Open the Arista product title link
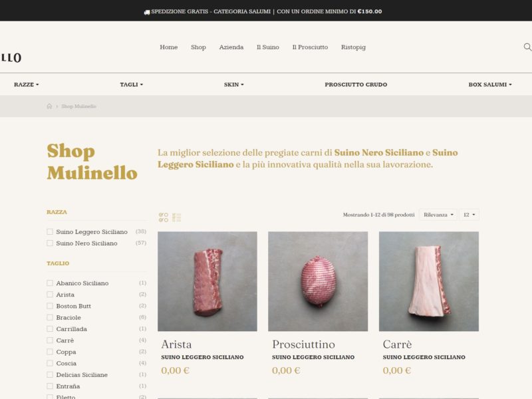Image resolution: width=532 pixels, height=399 pixels. (x=176, y=344)
